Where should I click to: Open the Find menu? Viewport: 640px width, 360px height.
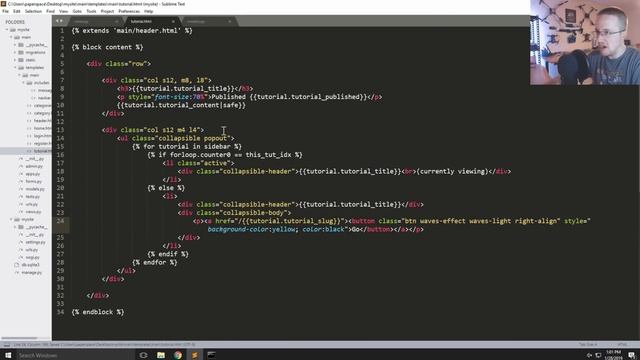[x=51, y=11]
